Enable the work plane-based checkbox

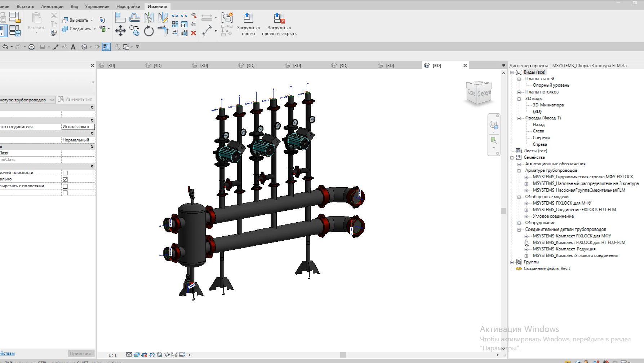pos(65,173)
